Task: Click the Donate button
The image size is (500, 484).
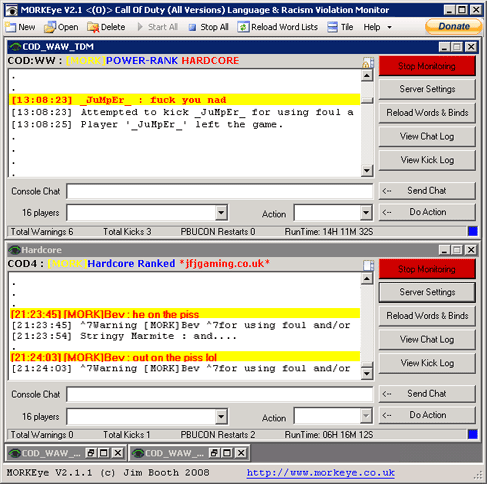Action: (x=454, y=27)
